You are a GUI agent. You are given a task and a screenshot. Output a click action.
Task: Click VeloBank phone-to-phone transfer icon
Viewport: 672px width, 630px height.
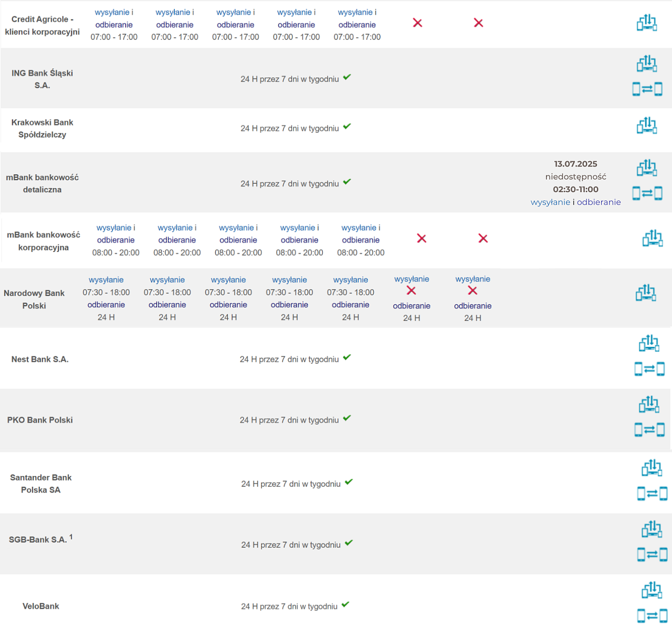pos(652,615)
